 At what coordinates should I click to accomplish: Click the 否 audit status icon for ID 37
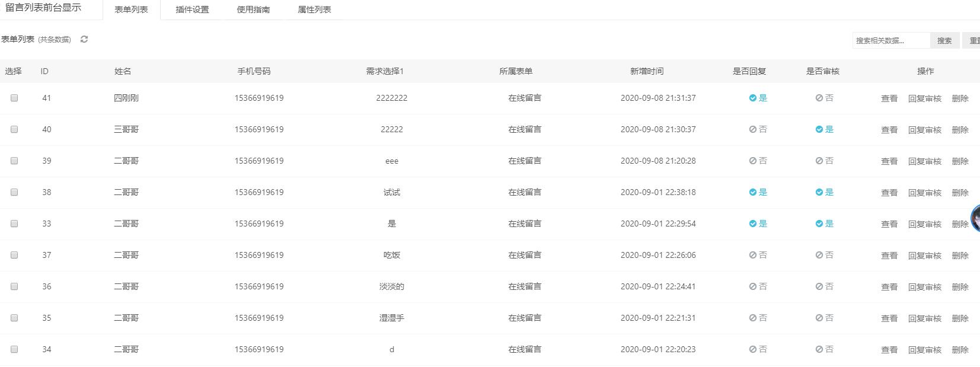pyautogui.click(x=819, y=256)
